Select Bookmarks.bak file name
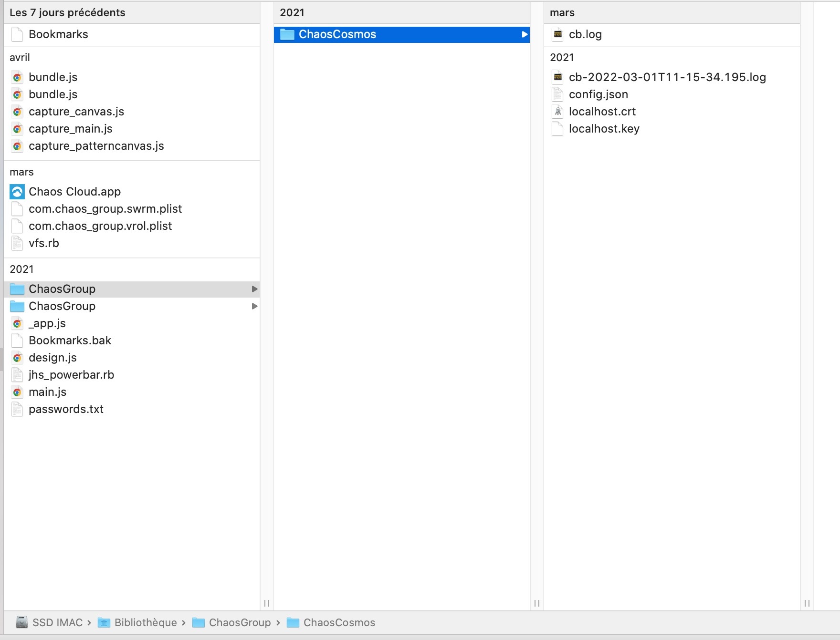This screenshot has height=640, width=840. (70, 341)
